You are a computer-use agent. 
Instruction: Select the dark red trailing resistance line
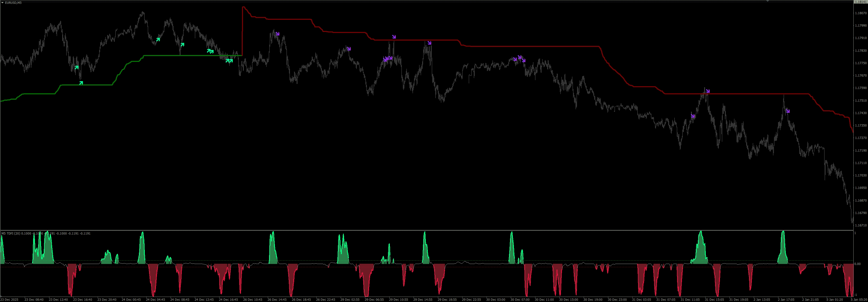506,46
